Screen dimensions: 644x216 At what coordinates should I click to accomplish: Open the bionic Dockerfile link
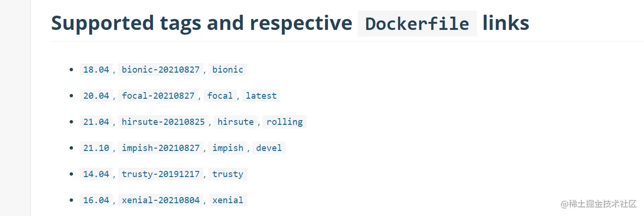point(227,70)
